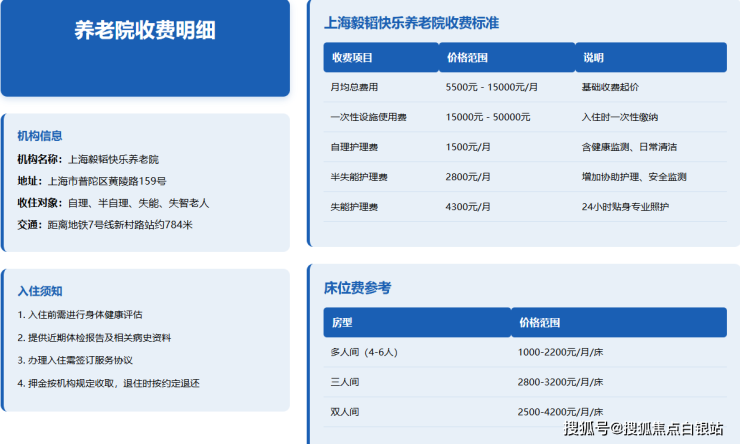Screen dimensions: 740x444
Task: Select the 入住须知 section heading
Action: [x=40, y=291]
